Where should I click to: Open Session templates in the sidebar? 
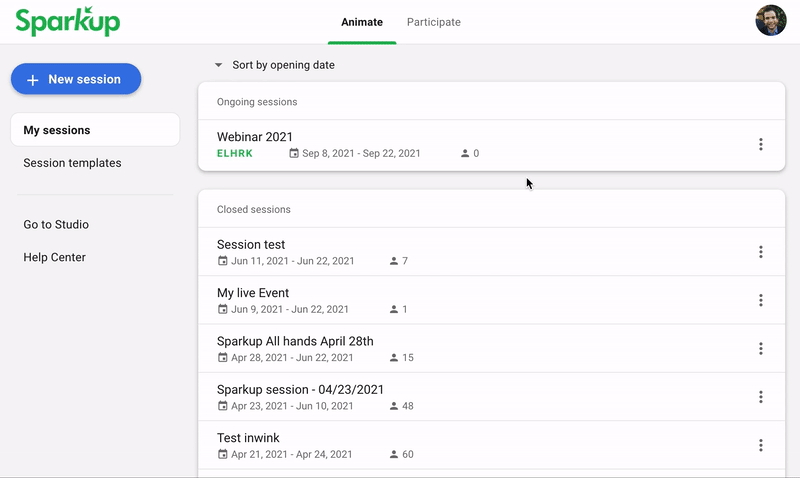point(72,163)
